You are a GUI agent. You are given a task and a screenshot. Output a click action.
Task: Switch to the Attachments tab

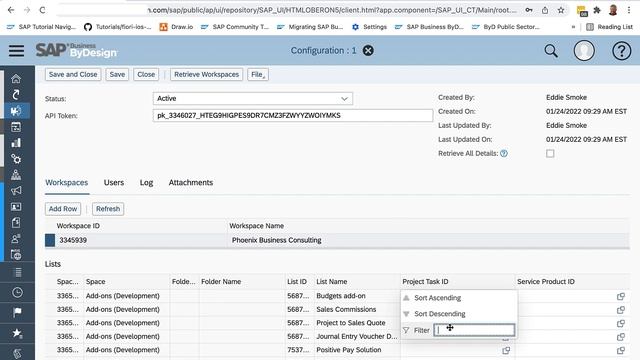pos(191,182)
